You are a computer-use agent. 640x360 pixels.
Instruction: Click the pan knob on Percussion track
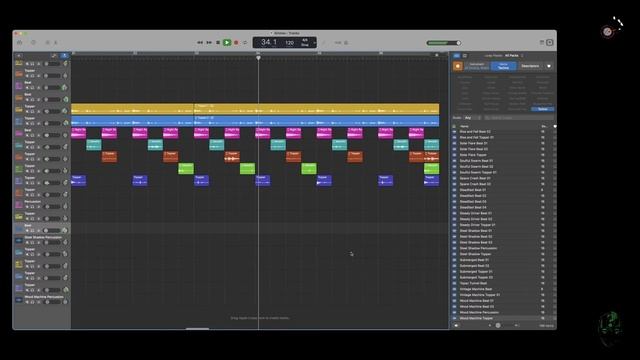tap(65, 207)
